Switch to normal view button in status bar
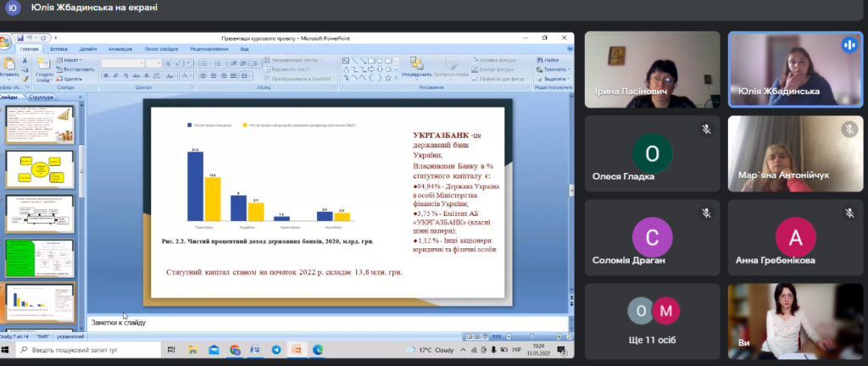 [470, 336]
